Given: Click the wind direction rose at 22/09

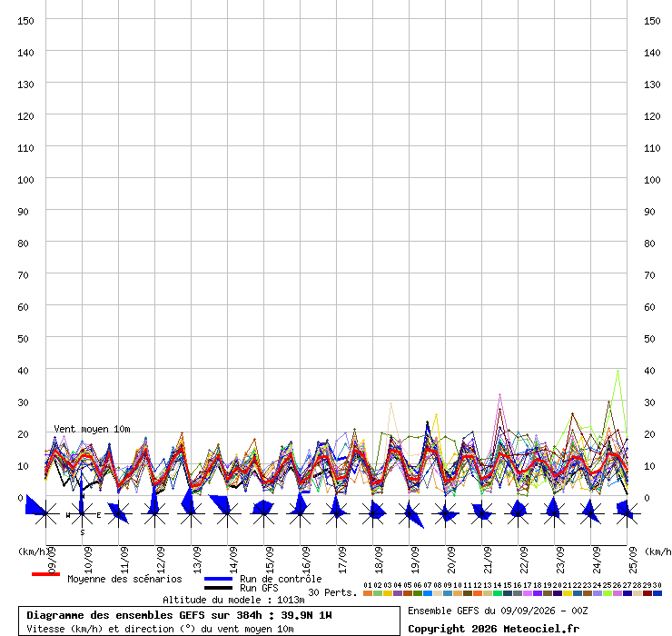Looking at the screenshot, I should point(519,513).
